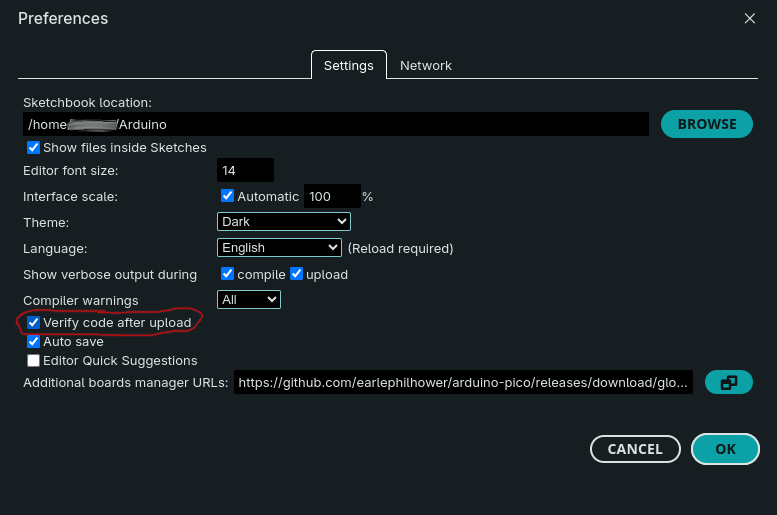
Task: Switch to the Network tab
Action: [x=425, y=65]
